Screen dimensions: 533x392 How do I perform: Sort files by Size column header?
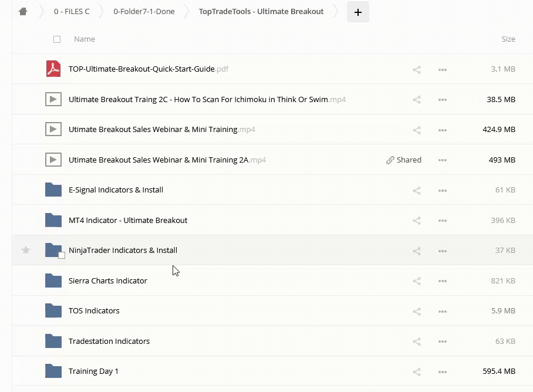[508, 39]
